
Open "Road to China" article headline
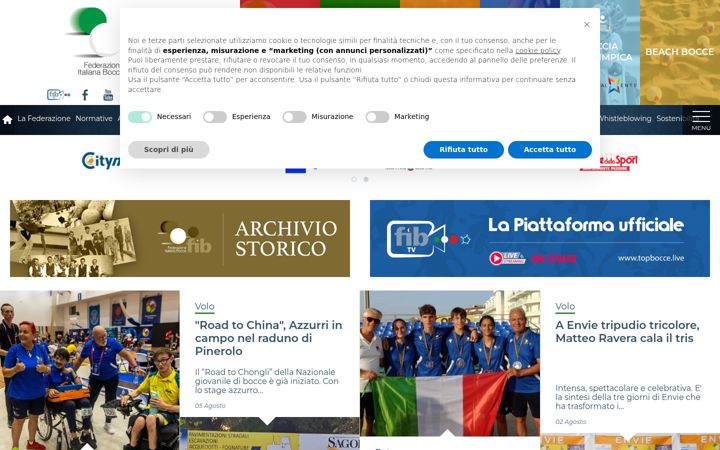click(x=268, y=338)
